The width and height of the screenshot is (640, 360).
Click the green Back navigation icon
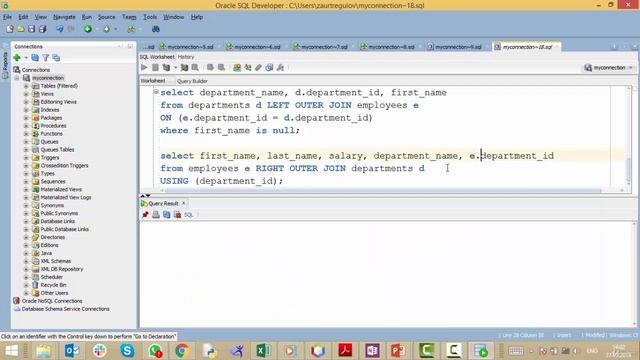click(x=88, y=29)
